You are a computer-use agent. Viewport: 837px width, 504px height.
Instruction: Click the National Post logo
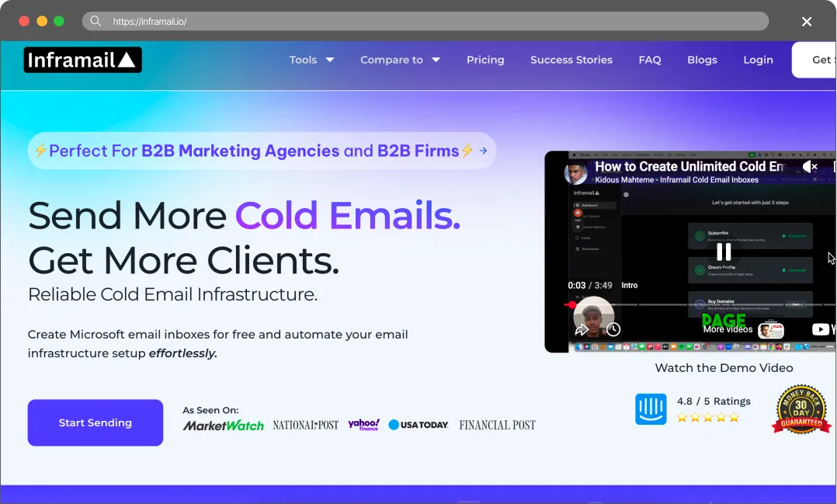305,425
